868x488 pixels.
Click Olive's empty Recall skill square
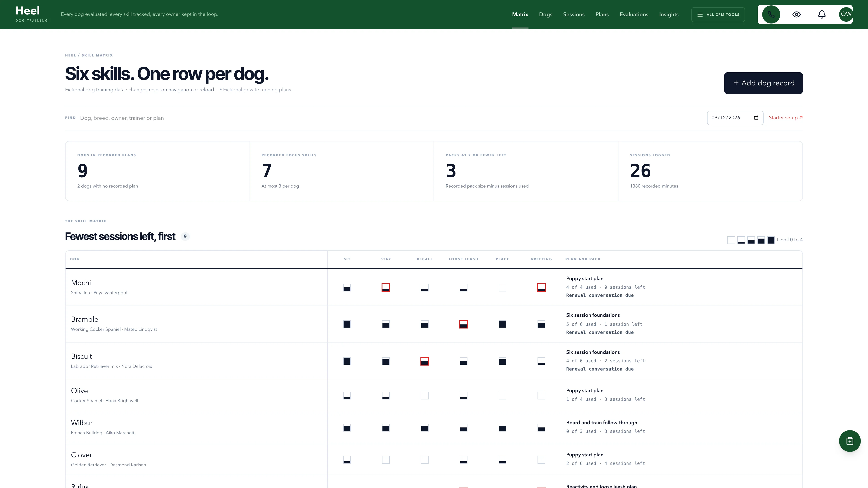point(425,395)
